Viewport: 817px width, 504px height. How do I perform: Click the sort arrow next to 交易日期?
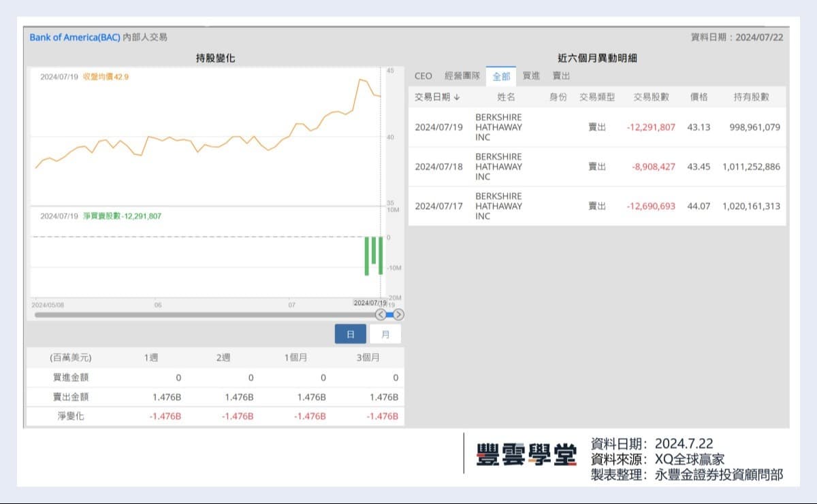pyautogui.click(x=455, y=97)
